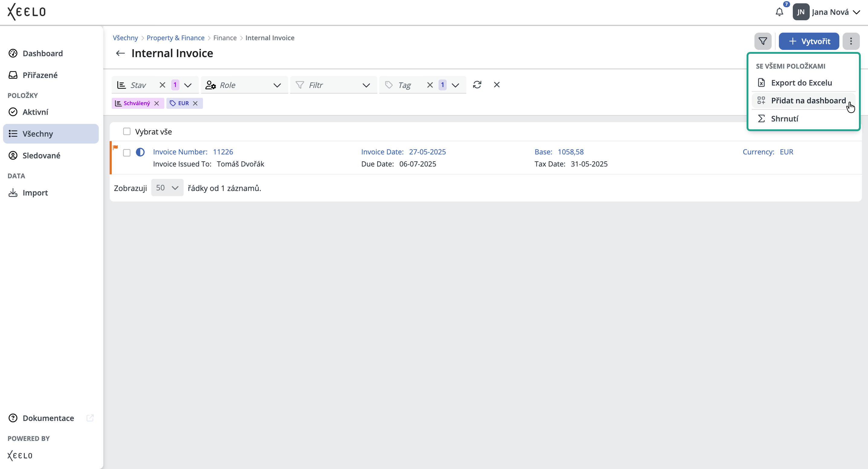Open Invoice Number 11226

[193, 152]
